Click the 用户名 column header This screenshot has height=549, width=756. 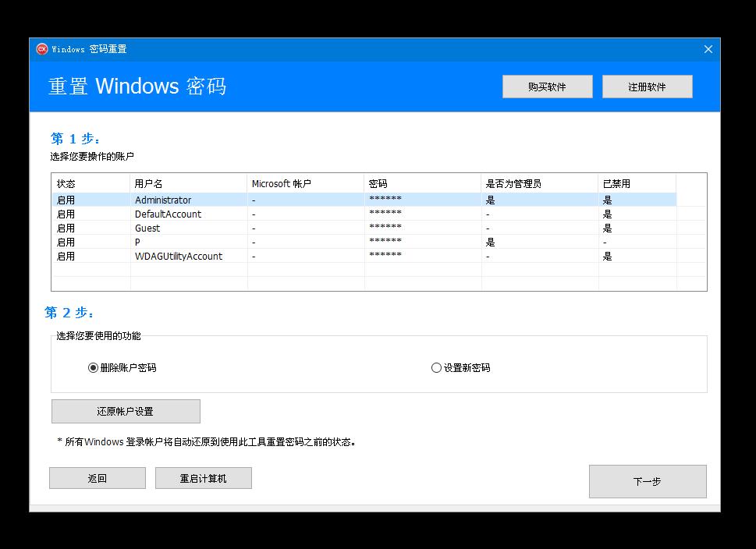(x=189, y=183)
